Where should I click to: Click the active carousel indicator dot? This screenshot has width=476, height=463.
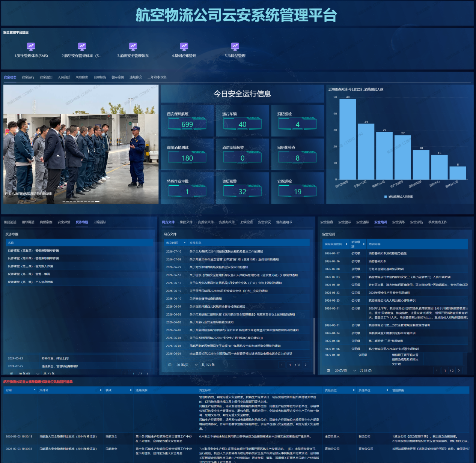pos(97,201)
